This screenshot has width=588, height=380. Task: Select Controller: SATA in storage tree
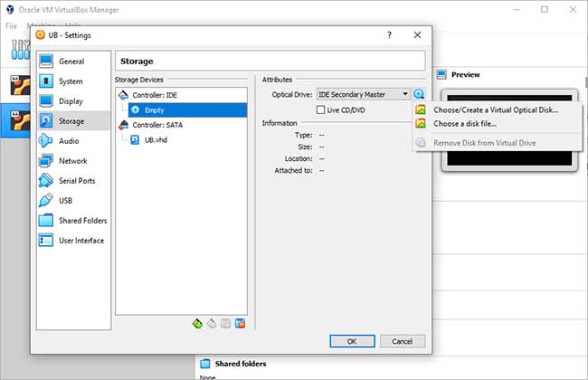157,125
